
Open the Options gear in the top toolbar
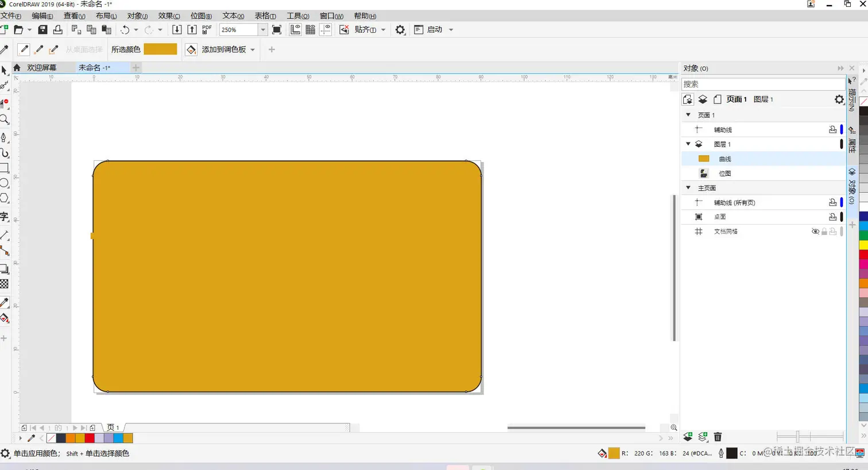pos(400,30)
